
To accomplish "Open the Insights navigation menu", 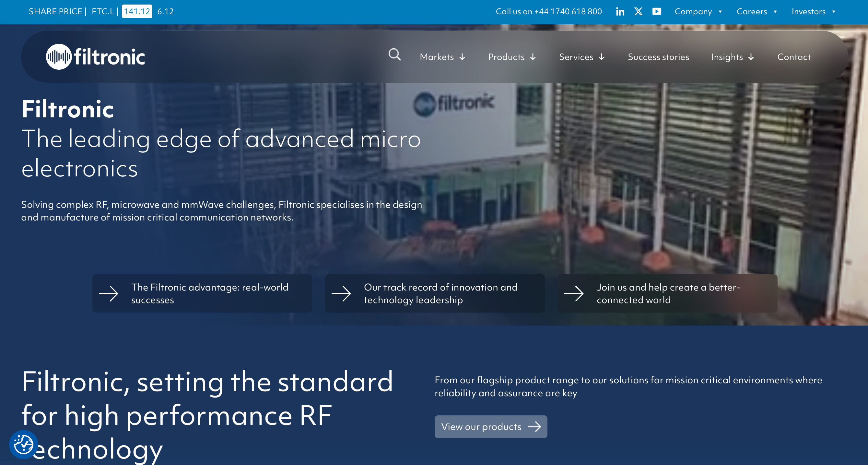I will click(732, 57).
